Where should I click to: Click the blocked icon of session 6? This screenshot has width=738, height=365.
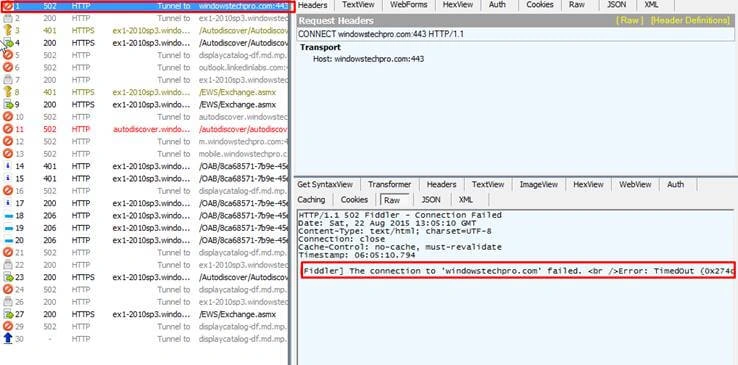(8, 68)
